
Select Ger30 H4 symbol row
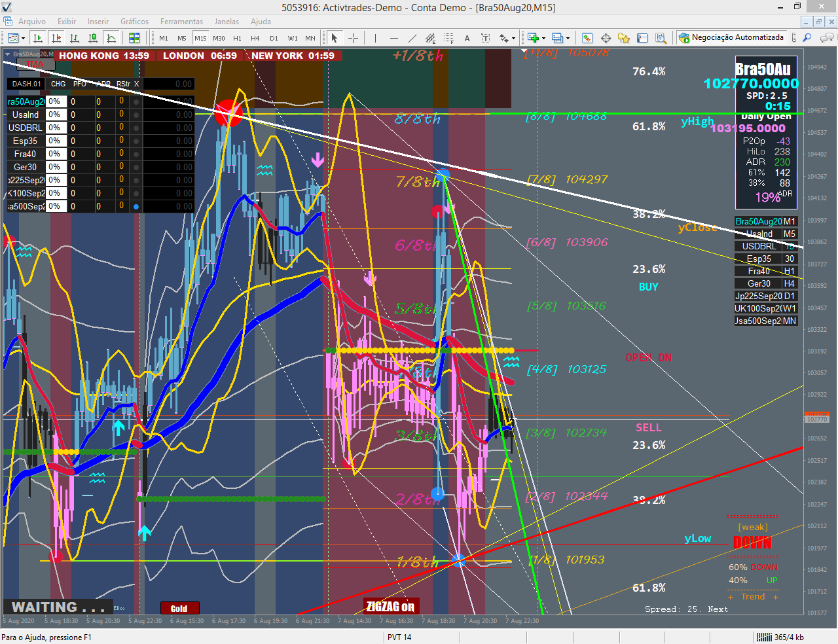click(x=765, y=283)
